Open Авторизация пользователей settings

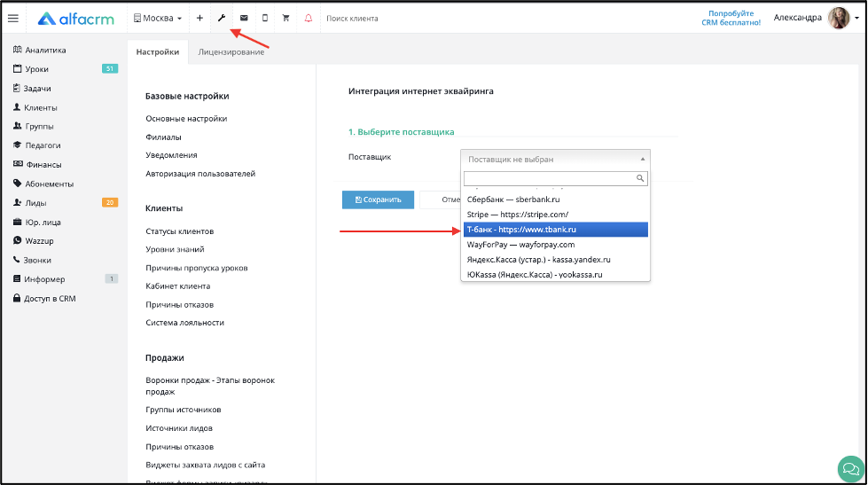(200, 173)
